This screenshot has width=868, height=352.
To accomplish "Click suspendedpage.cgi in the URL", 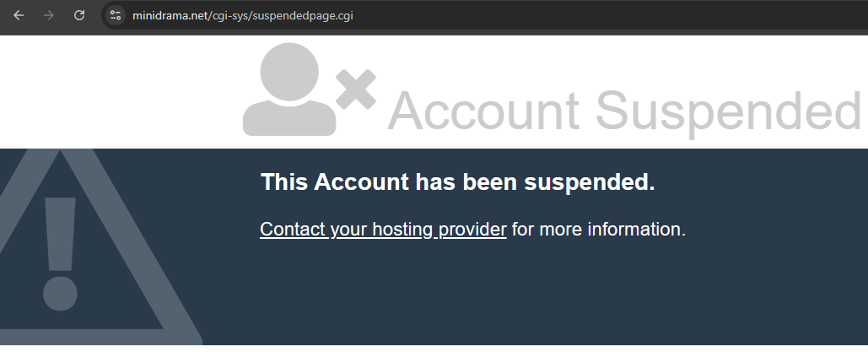I will pos(303,15).
